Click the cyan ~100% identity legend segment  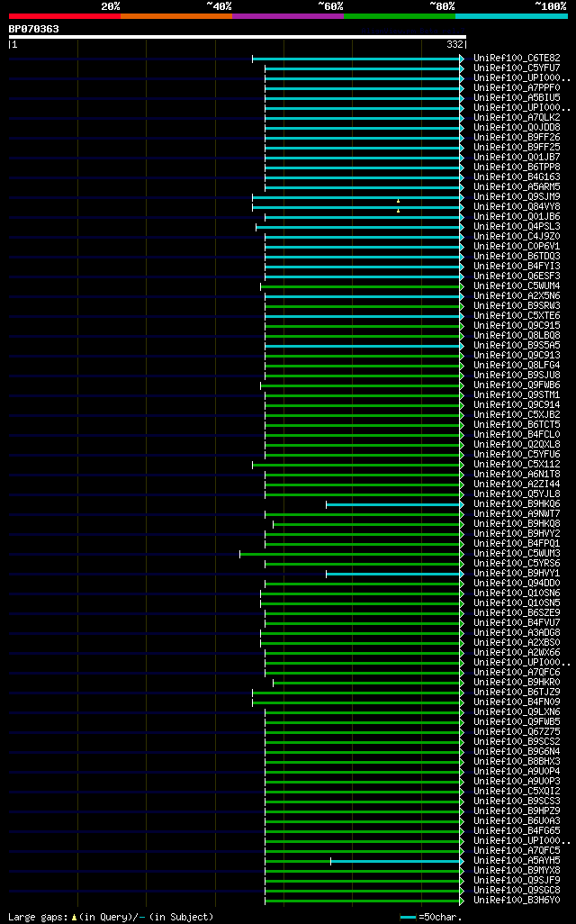click(511, 16)
